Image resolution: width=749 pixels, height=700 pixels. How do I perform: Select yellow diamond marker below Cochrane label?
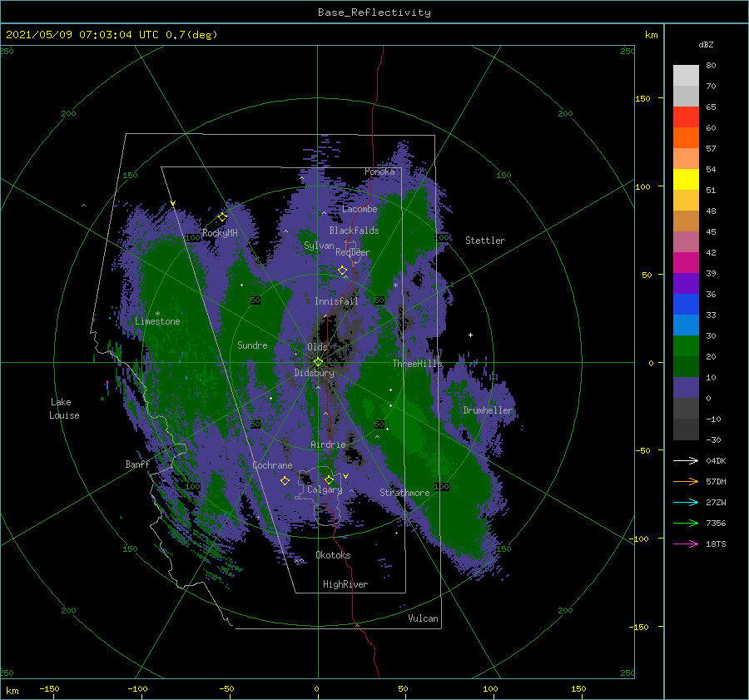[x=285, y=480]
